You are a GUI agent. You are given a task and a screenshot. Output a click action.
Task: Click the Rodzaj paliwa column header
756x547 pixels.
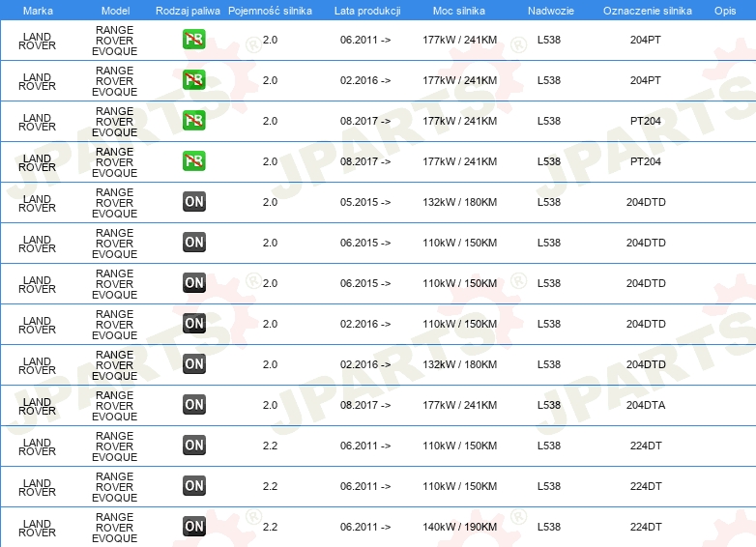188,11
